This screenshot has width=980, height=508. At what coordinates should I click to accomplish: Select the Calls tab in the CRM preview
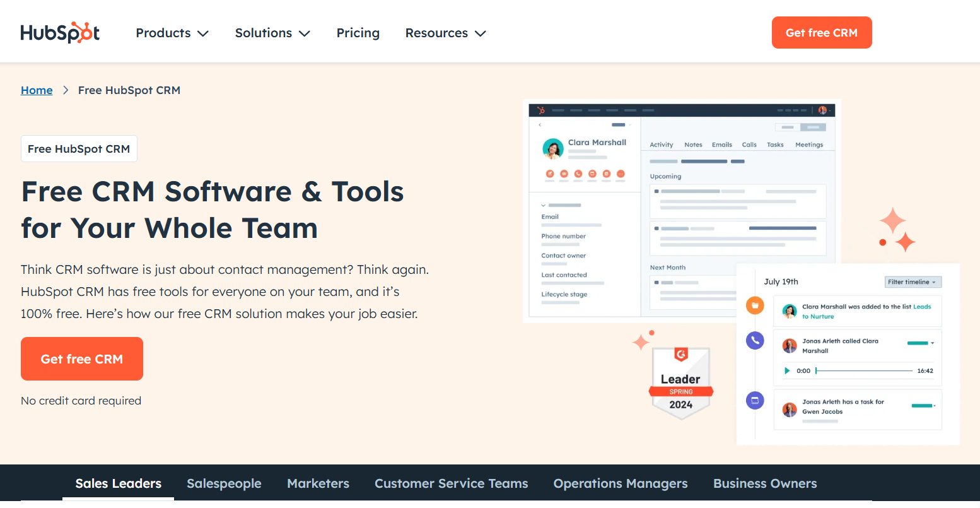749,145
